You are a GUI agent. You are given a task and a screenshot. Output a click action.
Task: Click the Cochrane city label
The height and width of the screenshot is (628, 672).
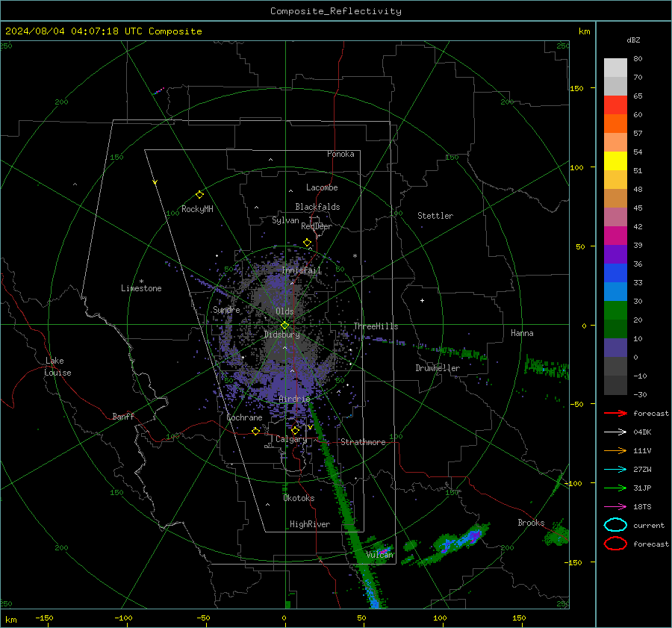[x=244, y=417]
